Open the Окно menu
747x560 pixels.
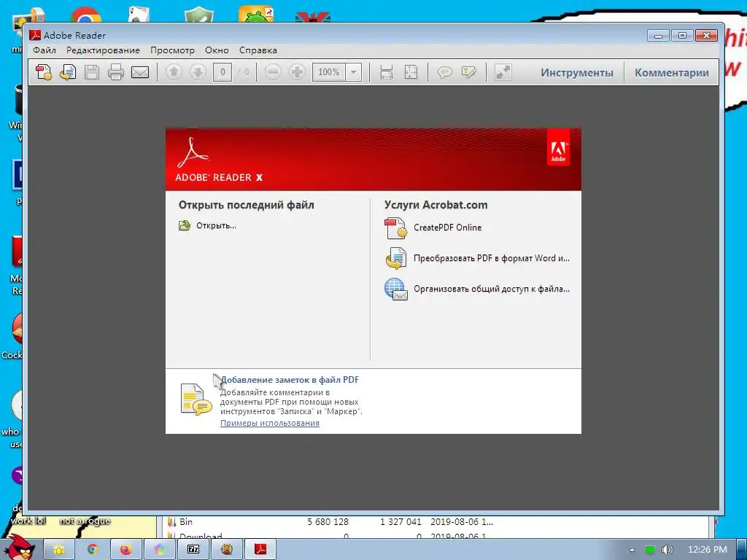pos(217,50)
